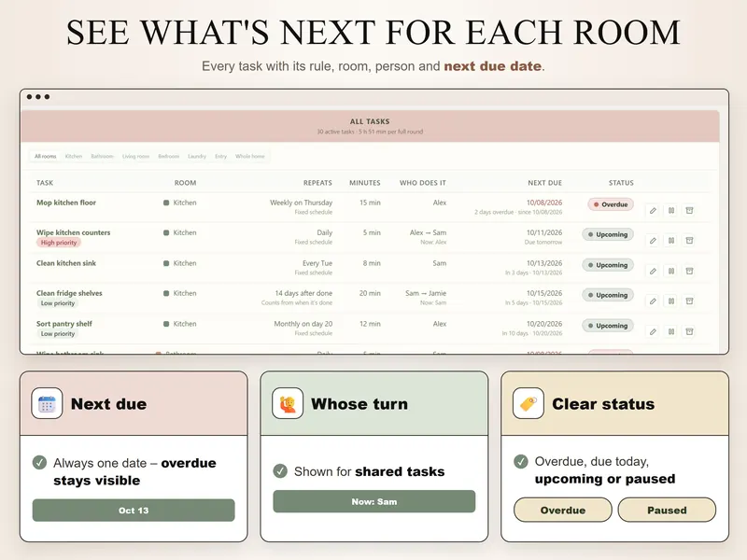Screen dimensions: 747x560
Task: Click the Paused pill in Clear status card
Action: [x=667, y=510]
